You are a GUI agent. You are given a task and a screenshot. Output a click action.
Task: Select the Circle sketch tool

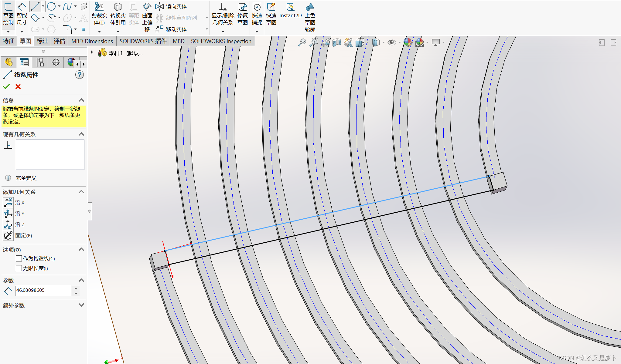coord(51,6)
